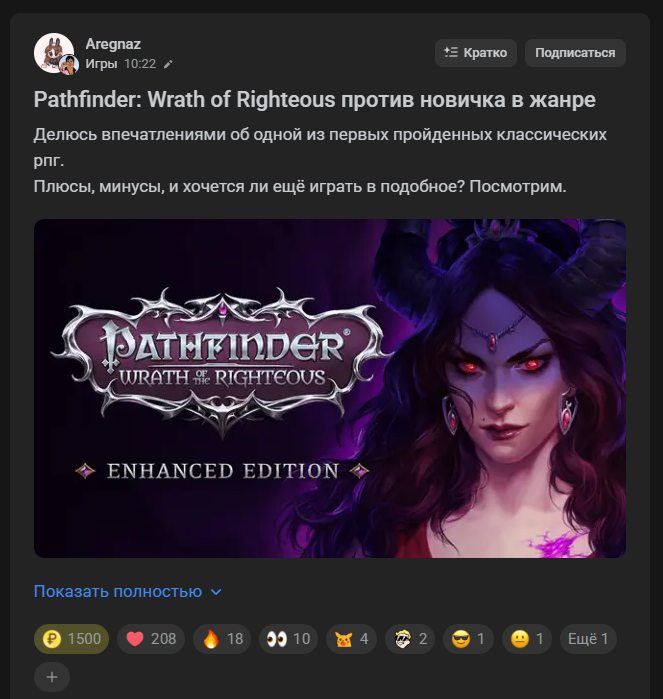Click the pencil edited icon near timestamp
The width and height of the screenshot is (663, 699).
tap(168, 65)
